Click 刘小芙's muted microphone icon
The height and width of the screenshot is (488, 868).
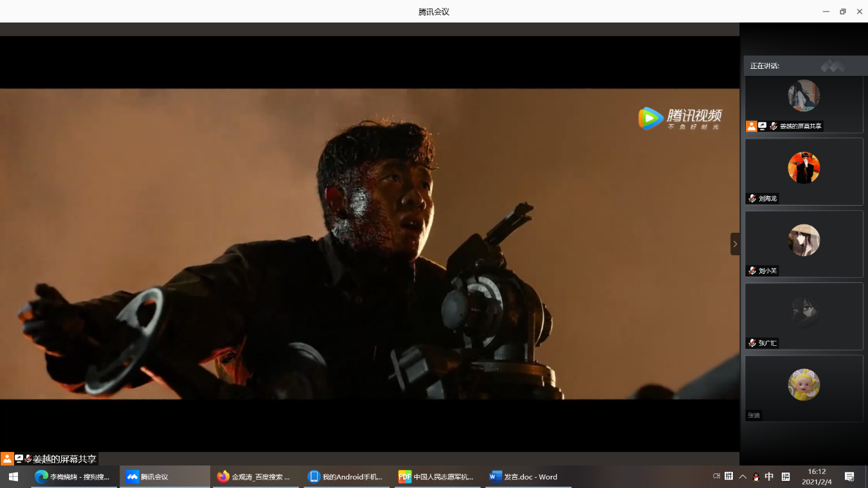[752, 271]
